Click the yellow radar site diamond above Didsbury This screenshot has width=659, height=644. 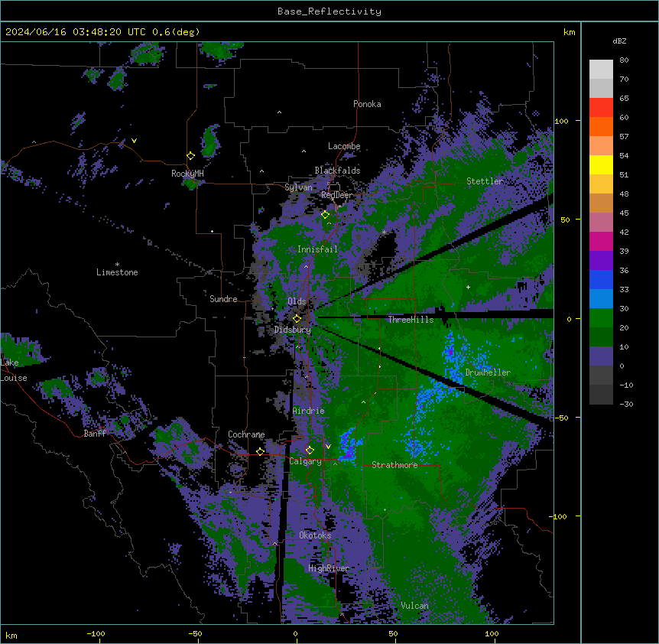coord(297,319)
